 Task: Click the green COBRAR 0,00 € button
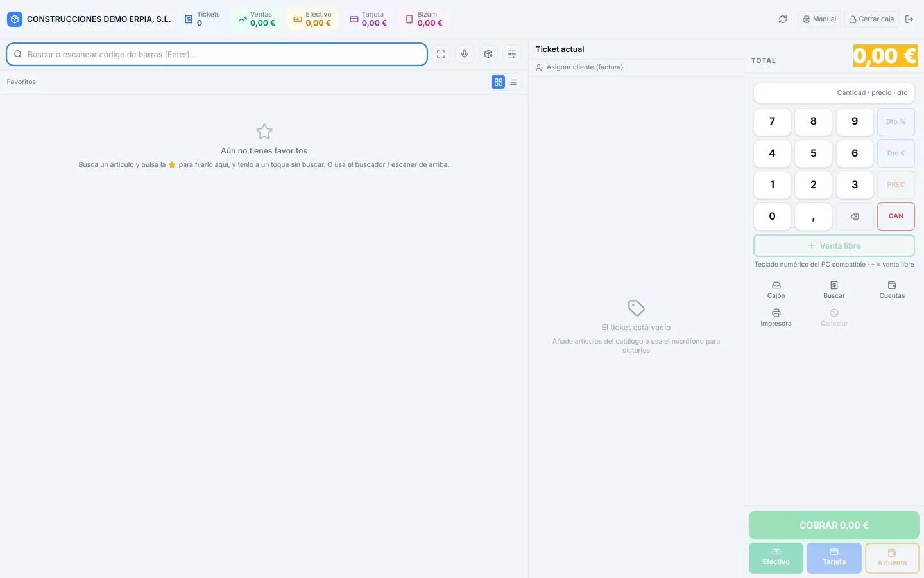834,525
